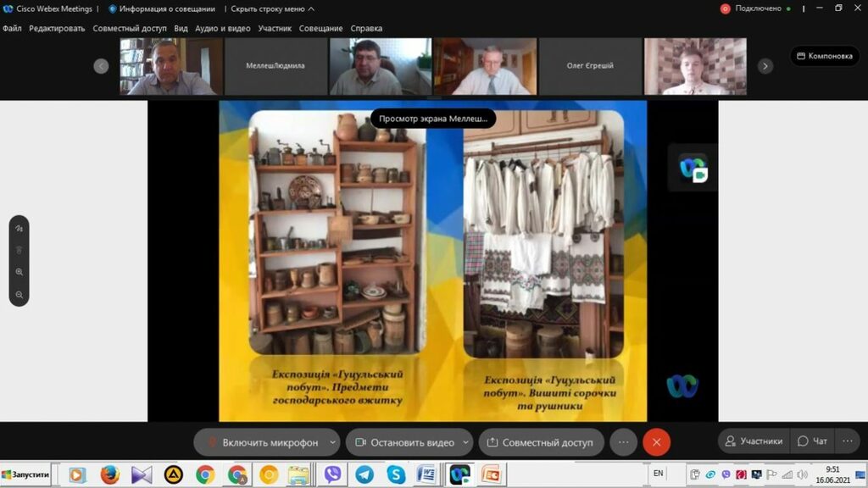End the meeting with the red X button
Viewport: 868px width, 488px height.
point(656,442)
